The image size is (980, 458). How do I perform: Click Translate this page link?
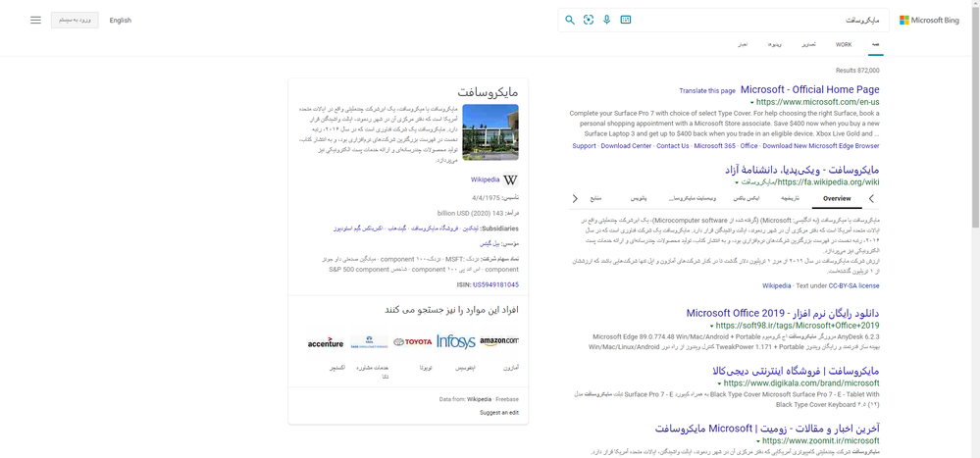click(x=707, y=90)
